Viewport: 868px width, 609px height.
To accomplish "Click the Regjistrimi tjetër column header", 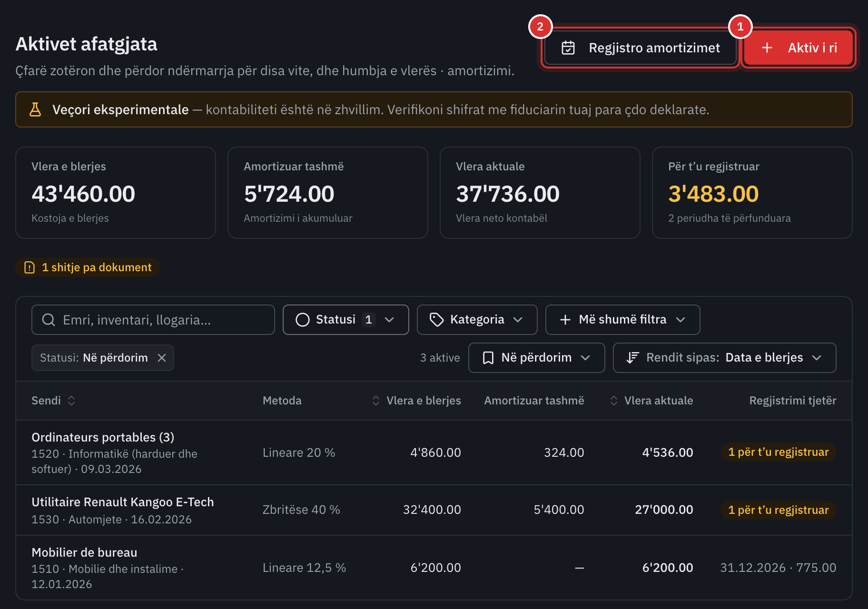I will (793, 401).
